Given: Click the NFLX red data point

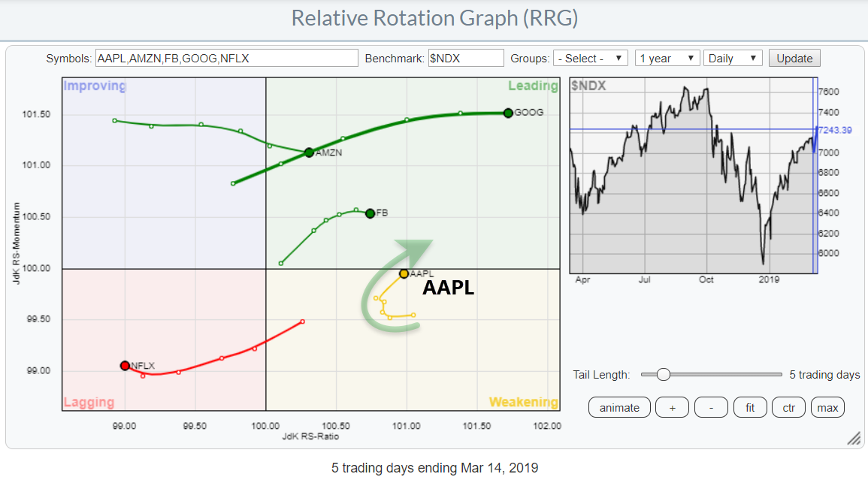Looking at the screenshot, I should (x=125, y=365).
